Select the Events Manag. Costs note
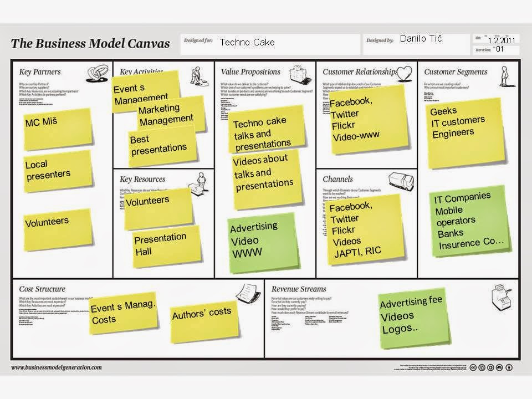 click(124, 313)
